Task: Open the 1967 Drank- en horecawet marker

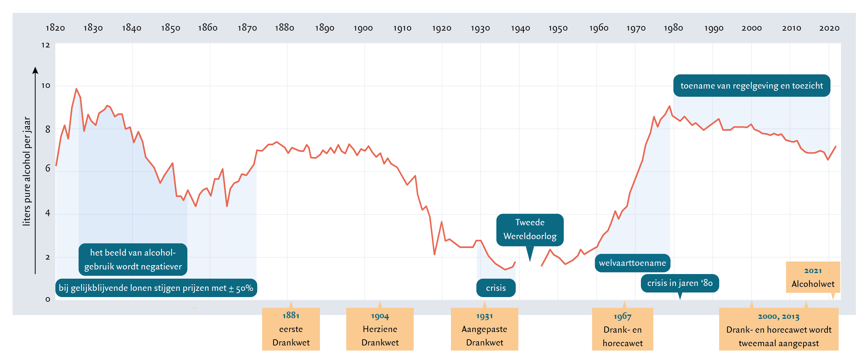Action: pos(622,329)
